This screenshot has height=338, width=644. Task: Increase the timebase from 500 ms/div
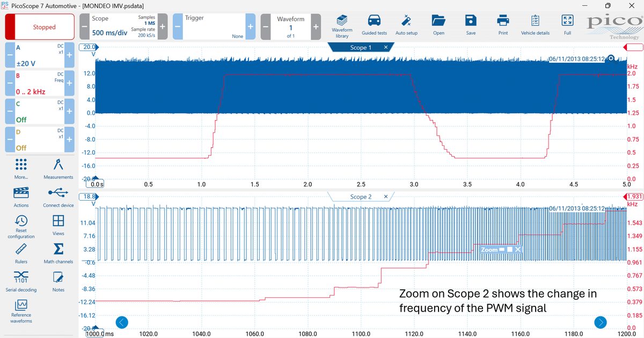point(163,27)
